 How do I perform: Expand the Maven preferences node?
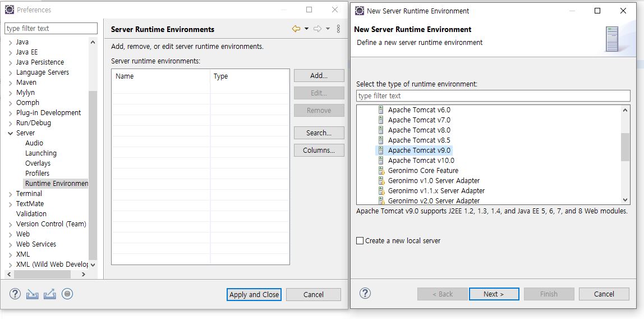coord(11,83)
